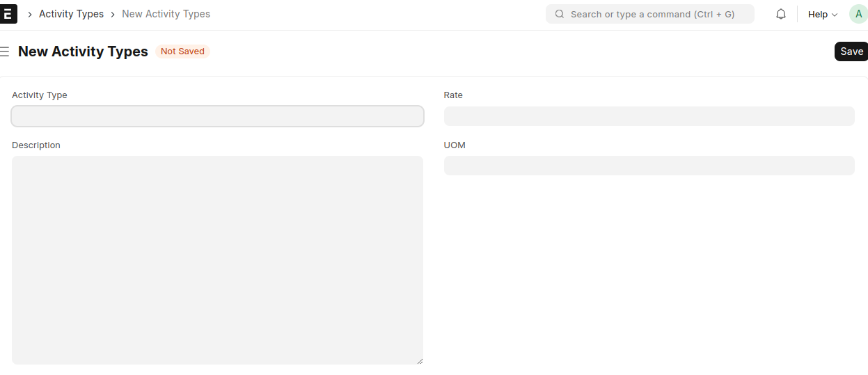
Task: Toggle the sidebar with the hamburger icon
Action: (4, 51)
